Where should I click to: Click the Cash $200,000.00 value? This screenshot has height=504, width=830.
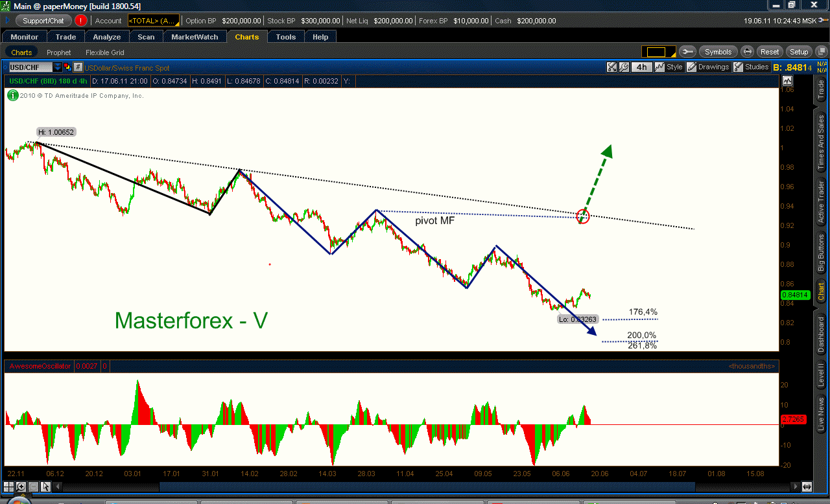point(536,21)
